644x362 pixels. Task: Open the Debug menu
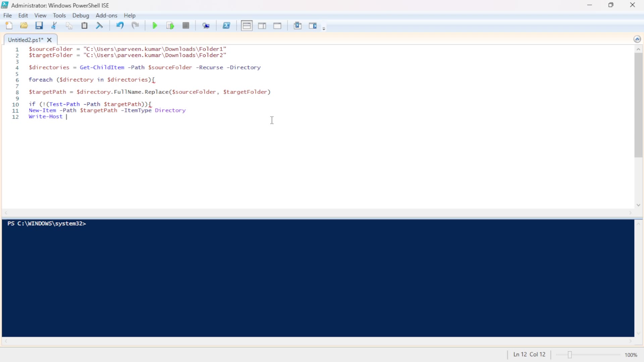point(80,15)
